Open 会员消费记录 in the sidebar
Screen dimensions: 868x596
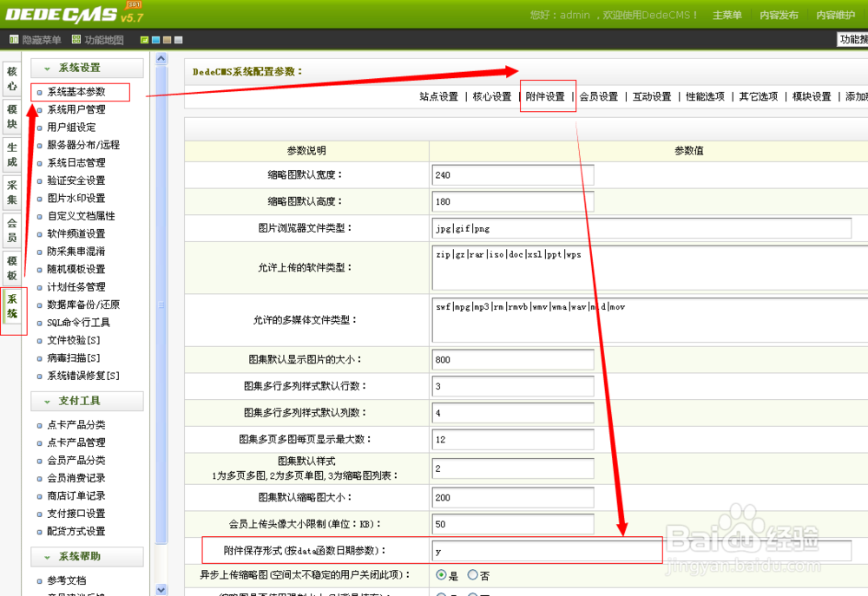[76, 478]
